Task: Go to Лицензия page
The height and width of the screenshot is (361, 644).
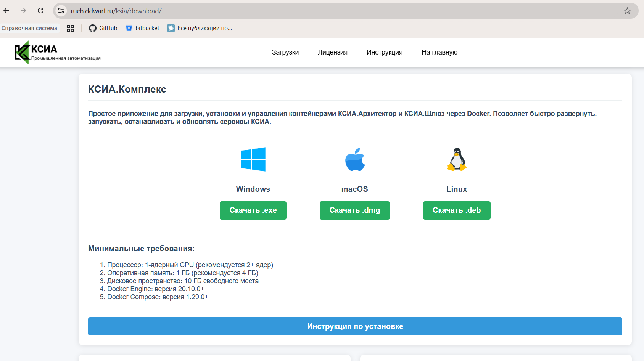Action: pyautogui.click(x=332, y=52)
